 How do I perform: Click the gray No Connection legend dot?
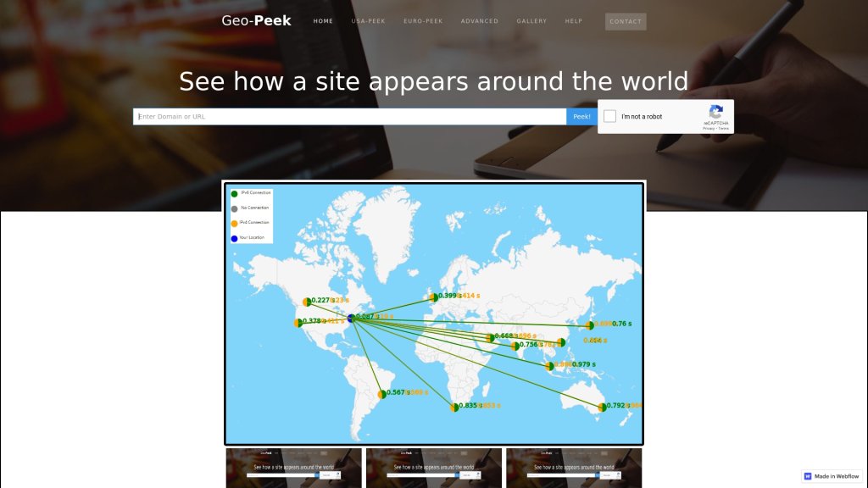click(234, 208)
